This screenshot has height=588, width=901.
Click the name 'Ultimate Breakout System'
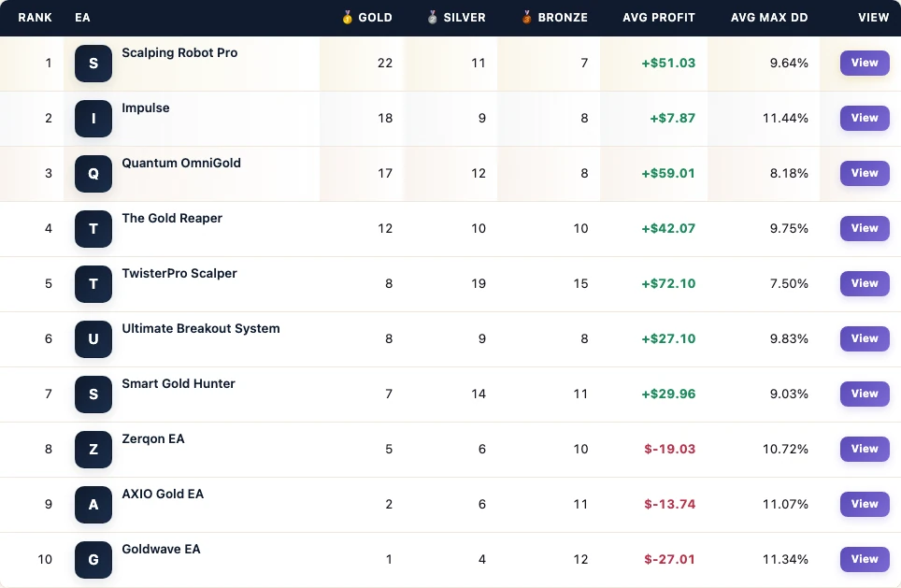click(201, 329)
